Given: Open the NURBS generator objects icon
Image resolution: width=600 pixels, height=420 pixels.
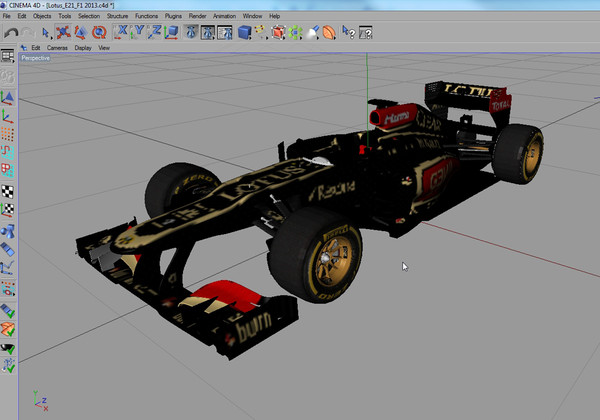Looking at the screenshot, I should pos(278,33).
